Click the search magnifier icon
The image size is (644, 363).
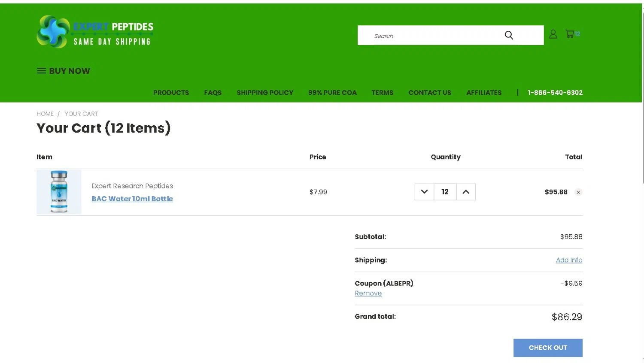click(x=509, y=35)
